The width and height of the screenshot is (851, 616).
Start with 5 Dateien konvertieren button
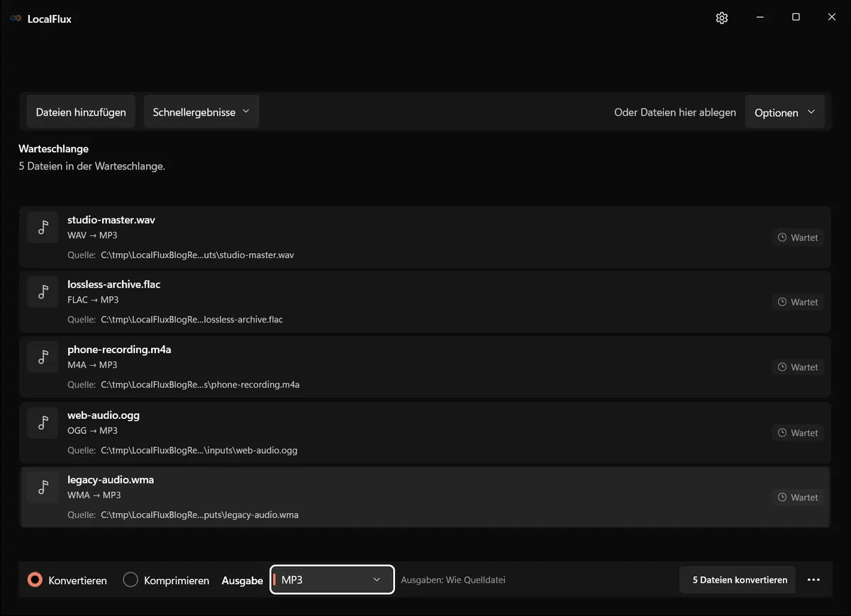pos(738,580)
